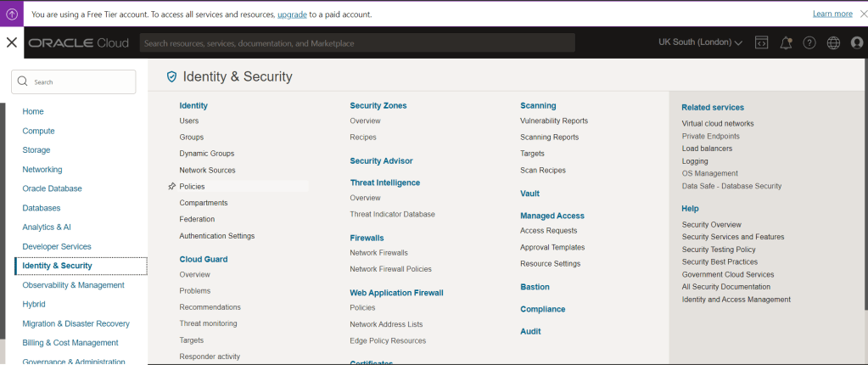Image resolution: width=868 pixels, height=365 pixels.
Task: Dismiss the Free Tier banner
Action: click(x=860, y=14)
